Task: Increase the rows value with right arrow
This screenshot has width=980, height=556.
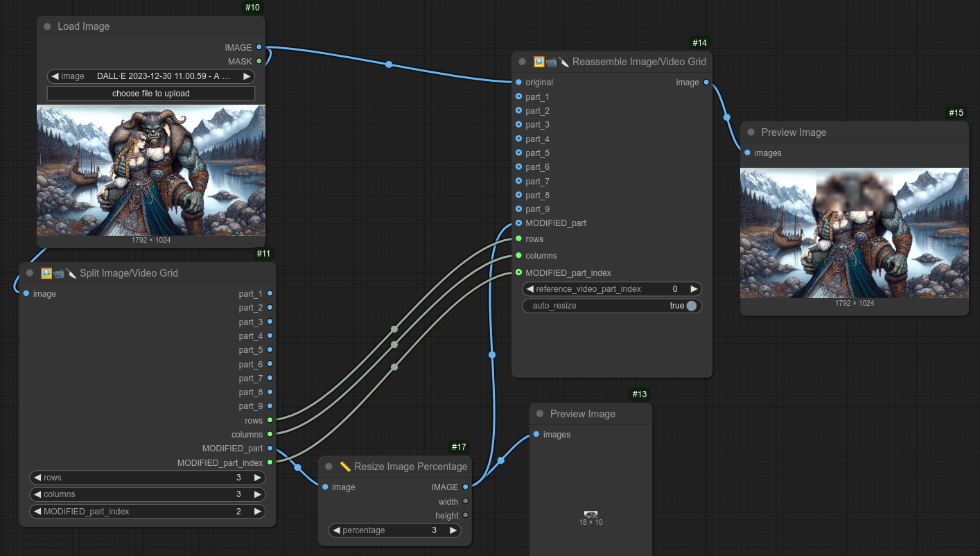Action: pyautogui.click(x=257, y=478)
